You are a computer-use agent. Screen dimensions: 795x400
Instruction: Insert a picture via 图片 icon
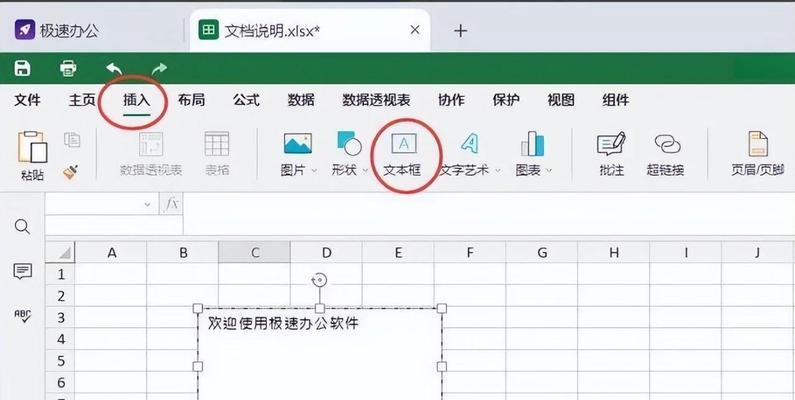[x=298, y=144]
